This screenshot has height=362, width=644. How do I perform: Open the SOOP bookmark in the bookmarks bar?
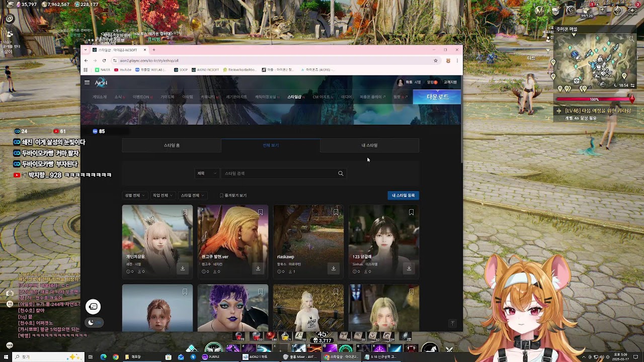[x=181, y=70]
